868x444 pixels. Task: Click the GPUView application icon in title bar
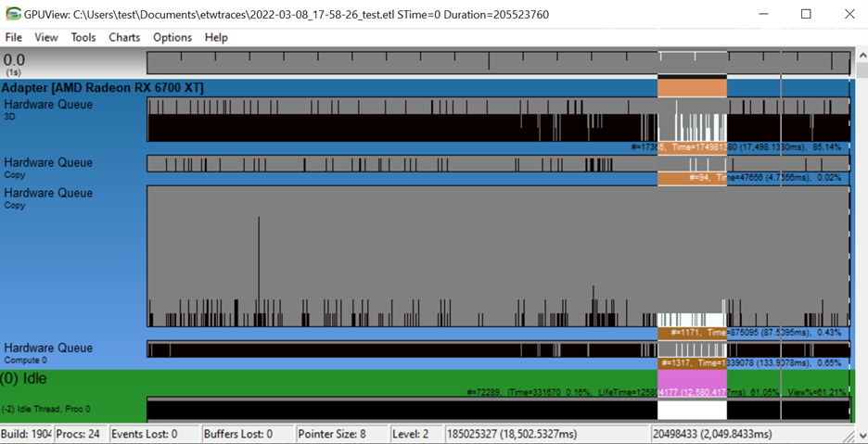pos(13,15)
